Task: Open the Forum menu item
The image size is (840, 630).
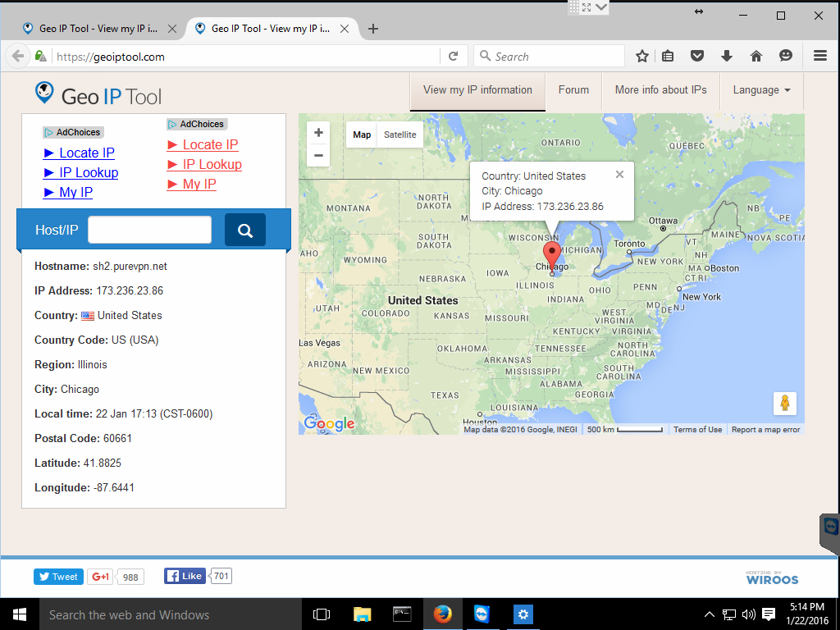Action: tap(573, 90)
